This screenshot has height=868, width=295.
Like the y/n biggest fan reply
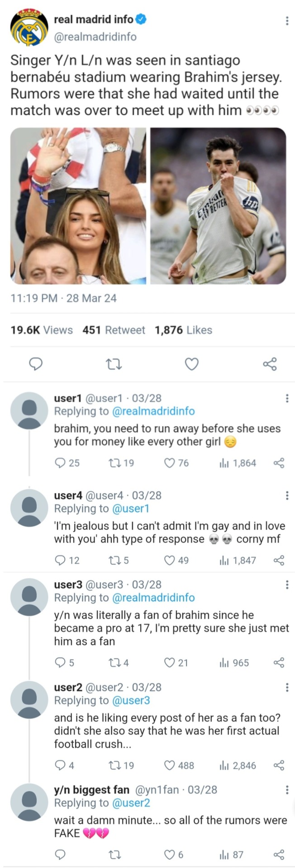click(170, 854)
